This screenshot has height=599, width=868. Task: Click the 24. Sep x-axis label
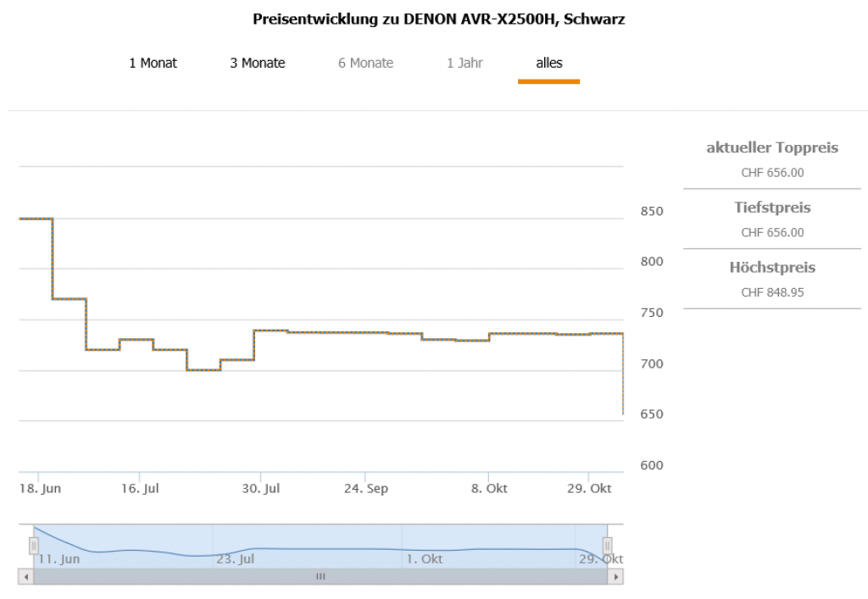click(366, 488)
